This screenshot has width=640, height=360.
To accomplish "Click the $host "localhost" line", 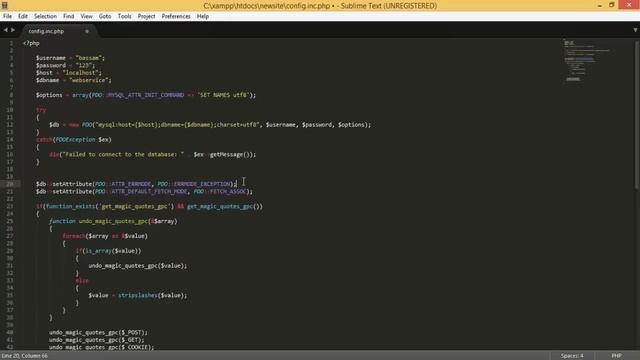I will 69,73.
